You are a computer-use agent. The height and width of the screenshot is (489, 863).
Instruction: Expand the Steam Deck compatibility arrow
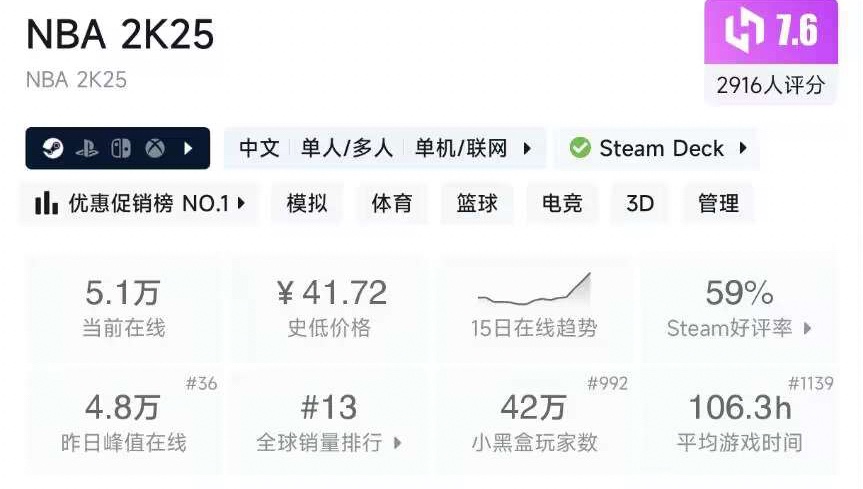[x=743, y=148]
